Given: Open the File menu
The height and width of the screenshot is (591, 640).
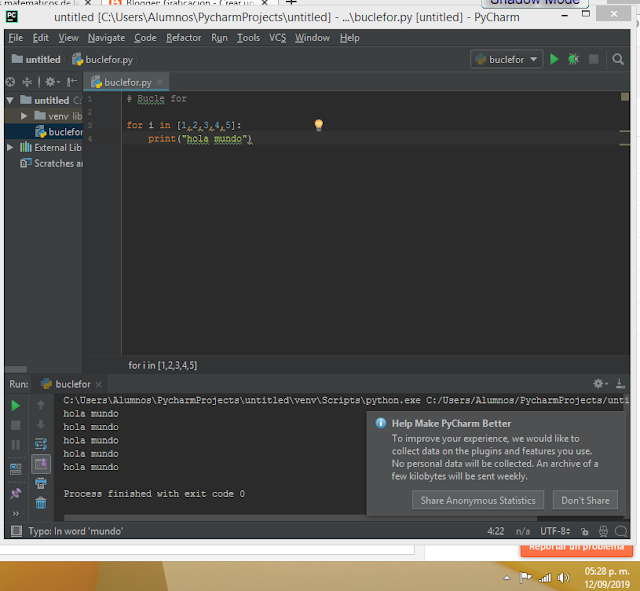Looking at the screenshot, I should point(16,38).
